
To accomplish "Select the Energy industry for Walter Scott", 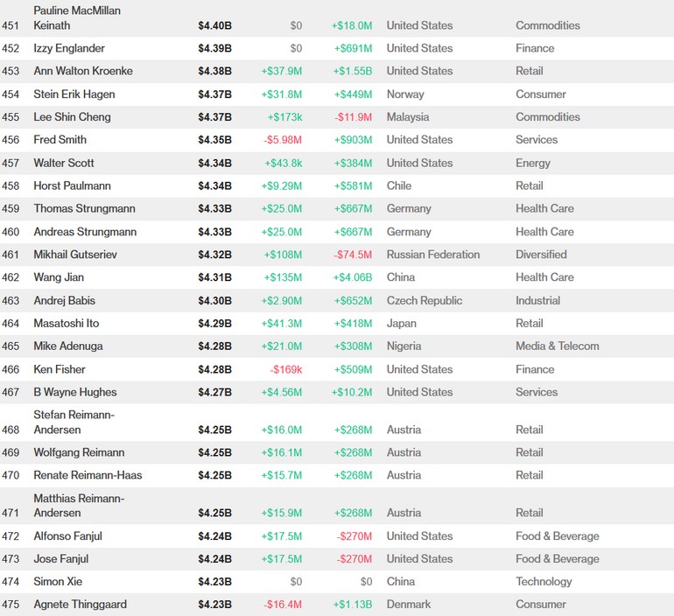I will [x=533, y=163].
